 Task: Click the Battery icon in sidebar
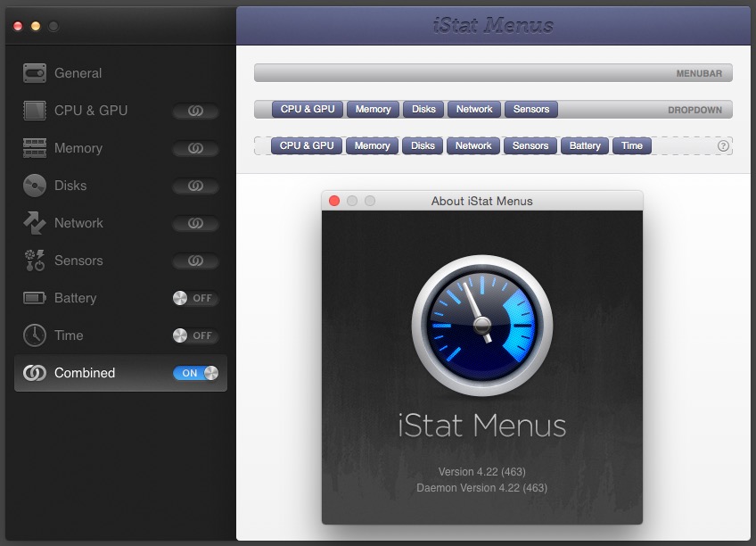pyautogui.click(x=35, y=298)
